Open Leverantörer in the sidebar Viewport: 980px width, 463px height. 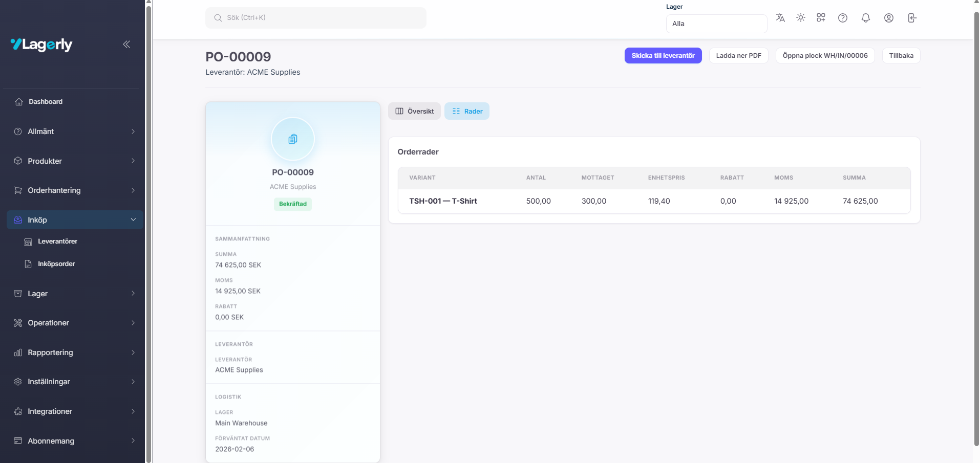pos(57,241)
